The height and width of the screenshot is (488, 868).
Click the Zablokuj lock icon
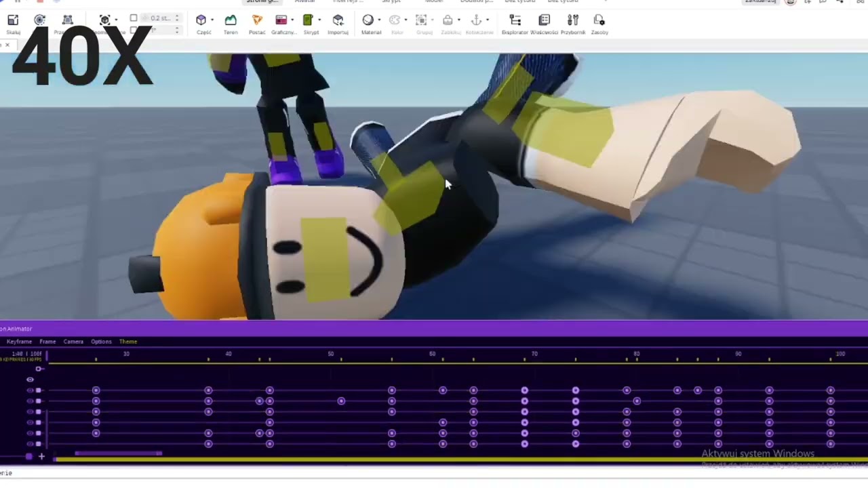(448, 20)
